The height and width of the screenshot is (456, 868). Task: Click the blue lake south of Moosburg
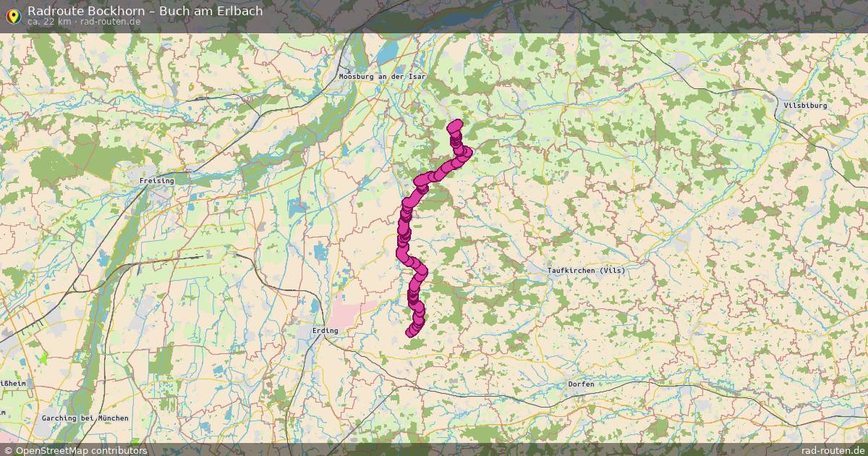[x=389, y=52]
